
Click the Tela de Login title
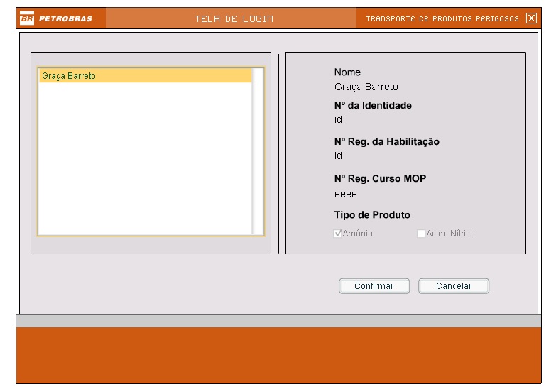point(231,18)
